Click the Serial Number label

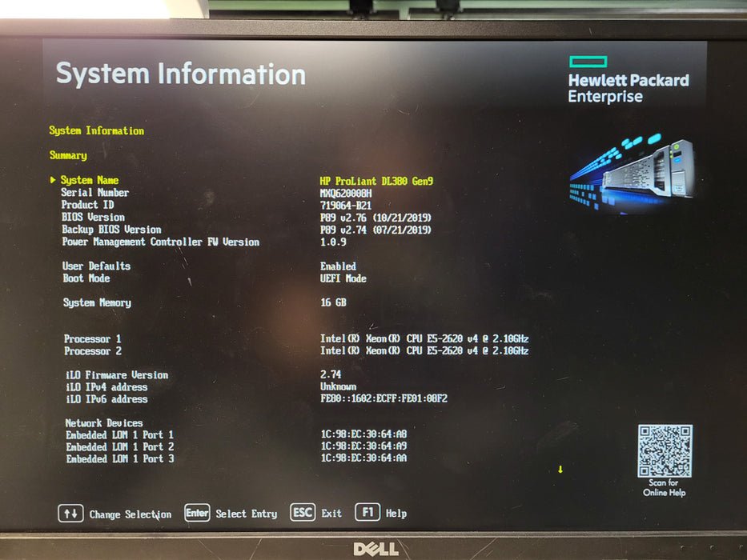coord(94,192)
